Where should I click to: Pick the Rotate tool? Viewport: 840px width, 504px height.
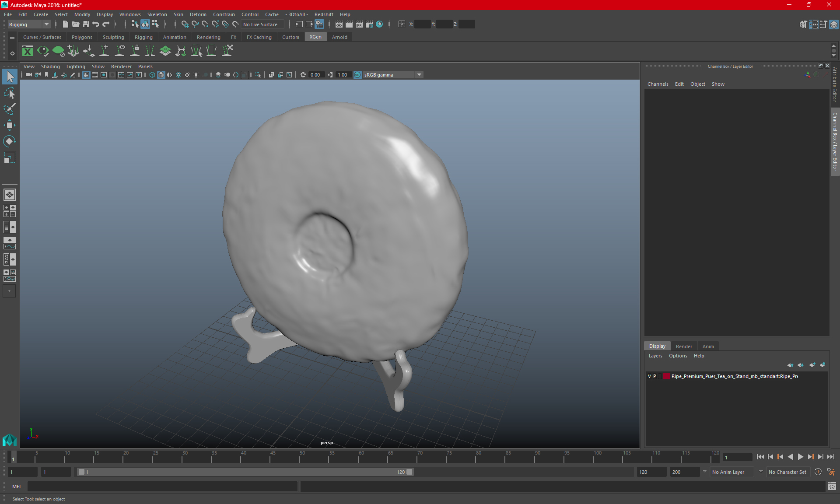pyautogui.click(x=9, y=141)
